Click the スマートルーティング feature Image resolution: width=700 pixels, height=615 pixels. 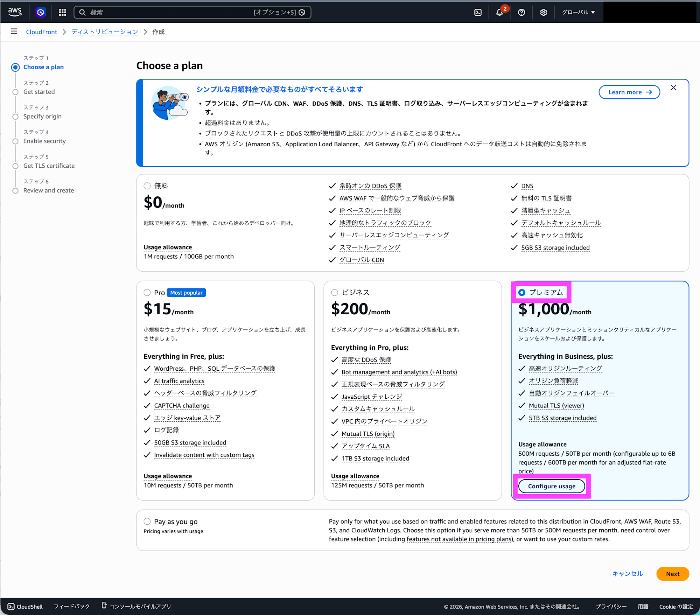[x=370, y=248]
